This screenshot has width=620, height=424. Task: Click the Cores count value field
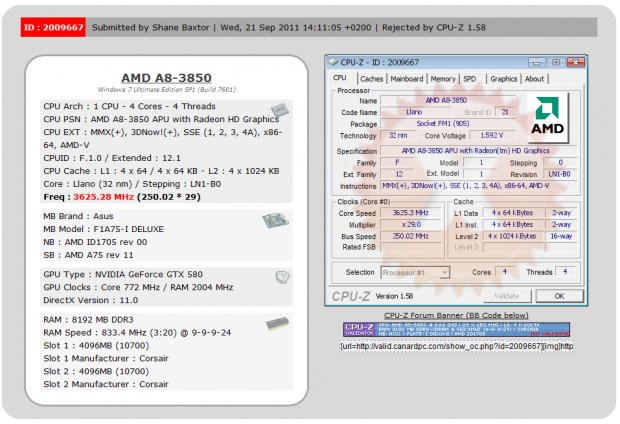[505, 272]
